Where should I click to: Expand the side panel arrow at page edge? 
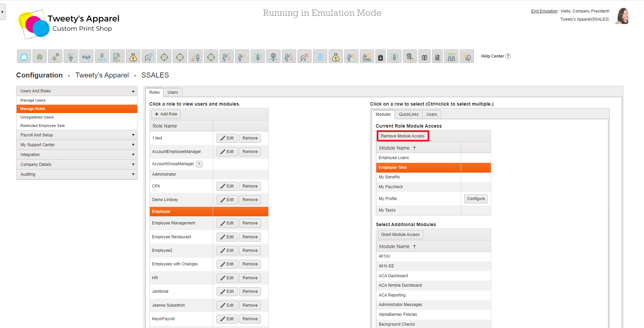pyautogui.click(x=3, y=12)
